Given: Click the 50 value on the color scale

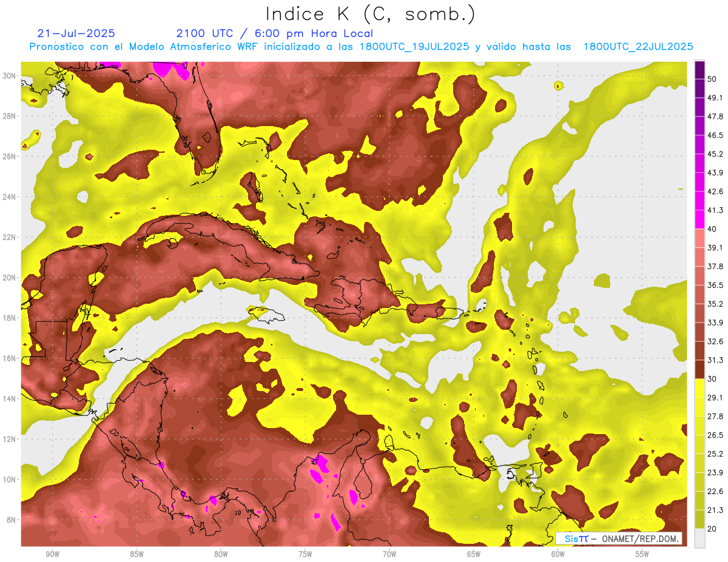Looking at the screenshot, I should coord(712,79).
